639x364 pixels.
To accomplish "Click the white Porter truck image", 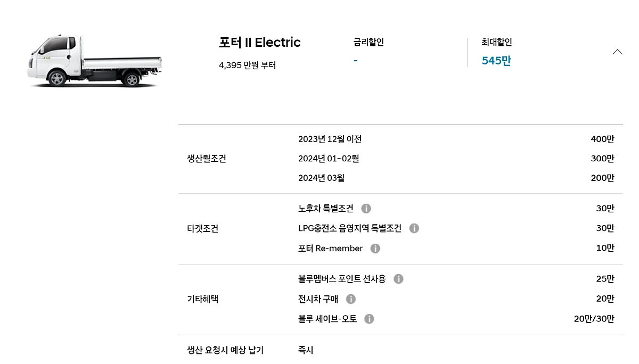I will [94, 62].
